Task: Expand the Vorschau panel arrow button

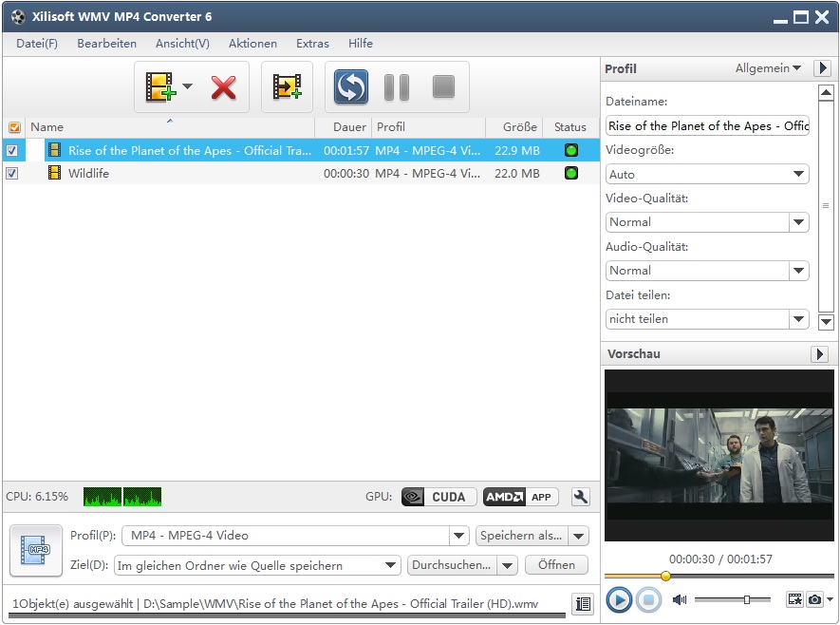Action: (x=819, y=353)
